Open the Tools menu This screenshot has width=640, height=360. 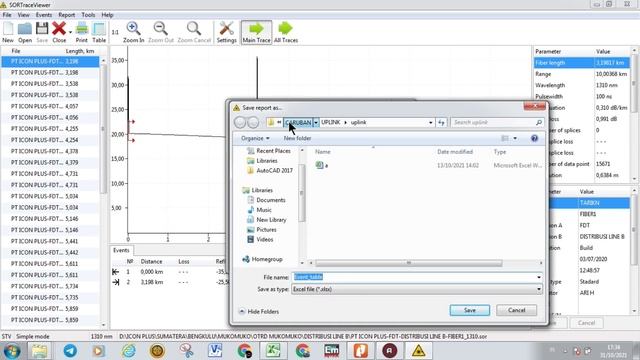pos(88,15)
